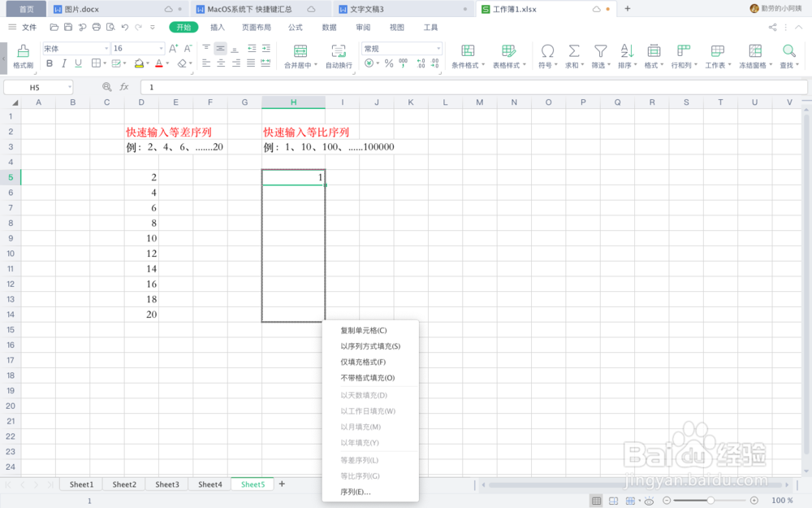The width and height of the screenshot is (812, 508).
Task: Click the sort A-Z icon
Action: click(x=627, y=50)
